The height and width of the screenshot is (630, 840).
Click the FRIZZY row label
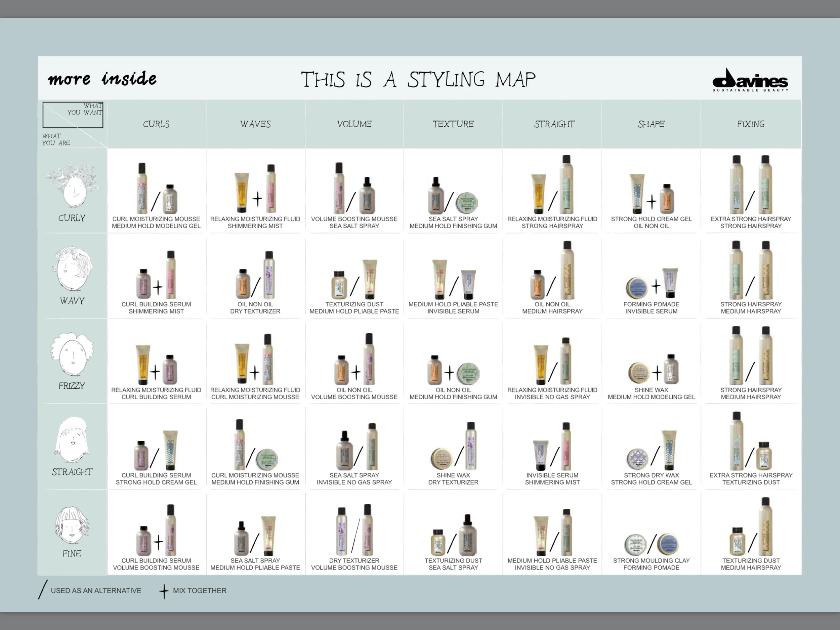tap(72, 386)
